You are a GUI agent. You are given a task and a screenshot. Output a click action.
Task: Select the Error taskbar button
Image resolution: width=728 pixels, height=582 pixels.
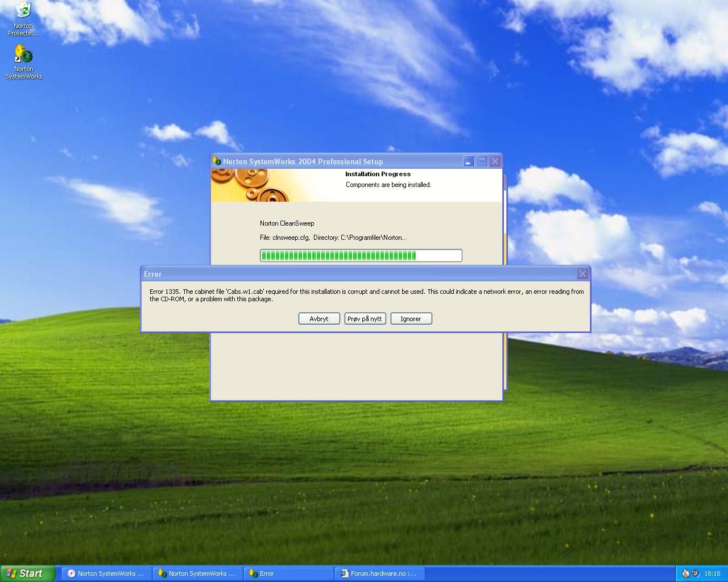[288, 573]
